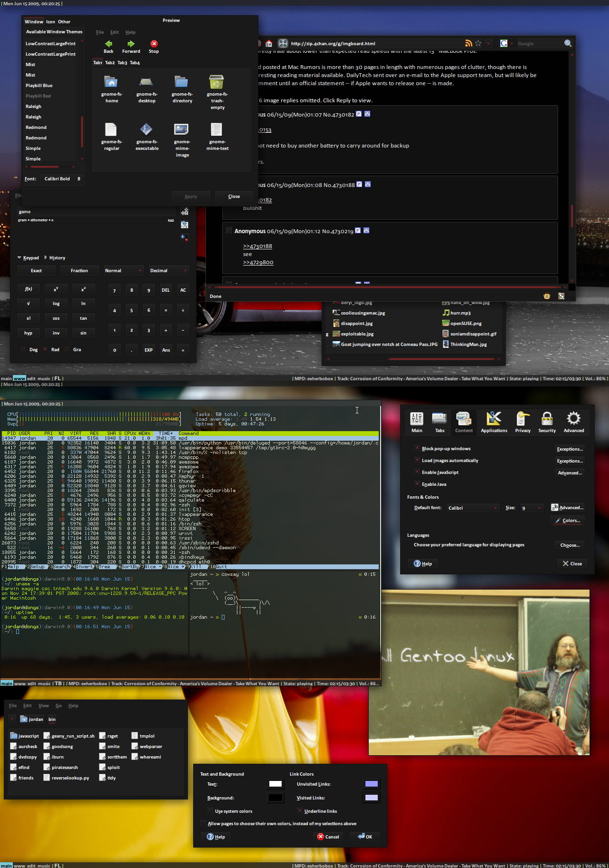Click the jordan home folder icon in file manager
609x868 pixels.
(x=24, y=719)
